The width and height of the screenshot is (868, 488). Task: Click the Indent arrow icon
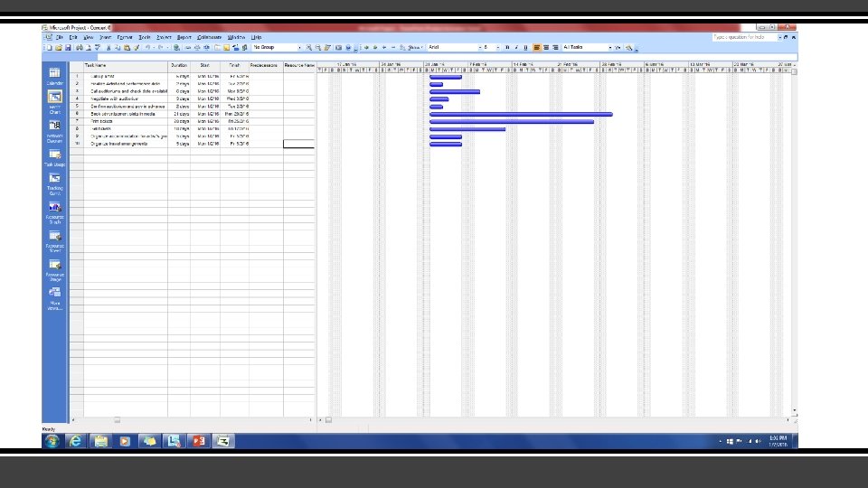(x=375, y=48)
